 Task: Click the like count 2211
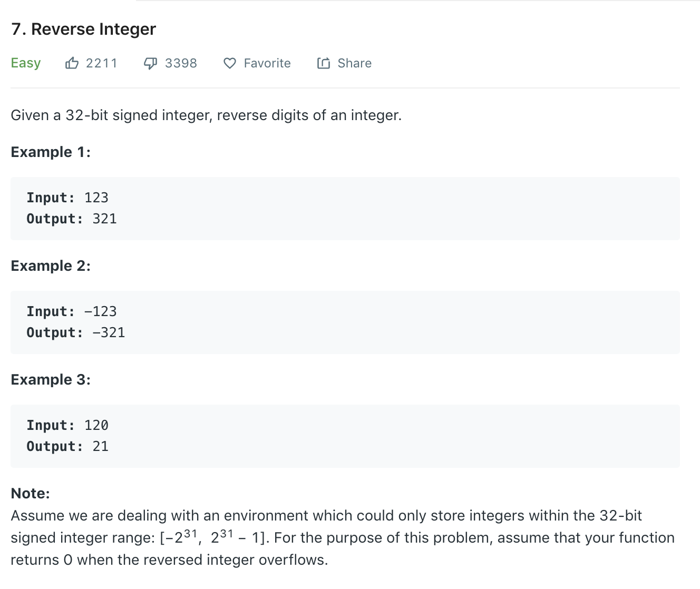pyautogui.click(x=102, y=63)
